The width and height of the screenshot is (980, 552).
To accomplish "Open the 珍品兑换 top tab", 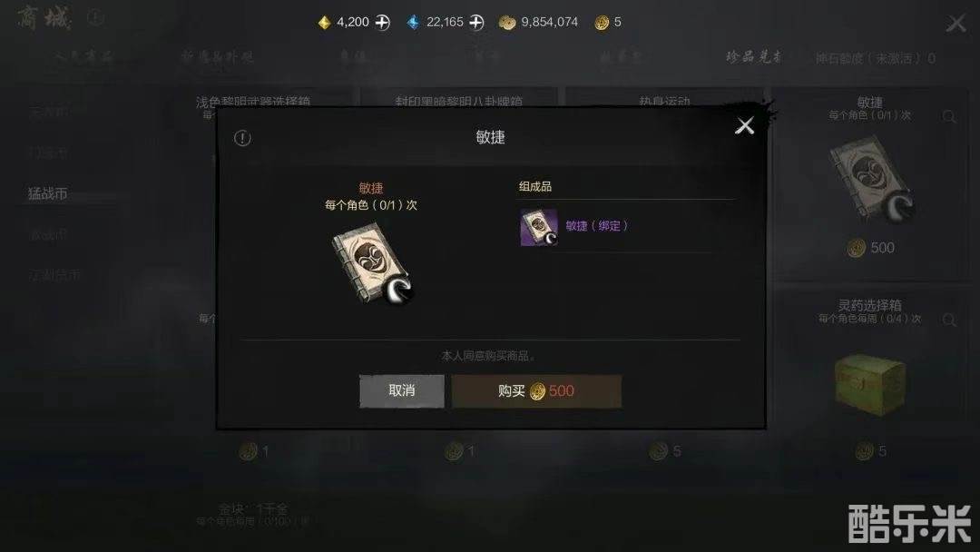I will (754, 57).
